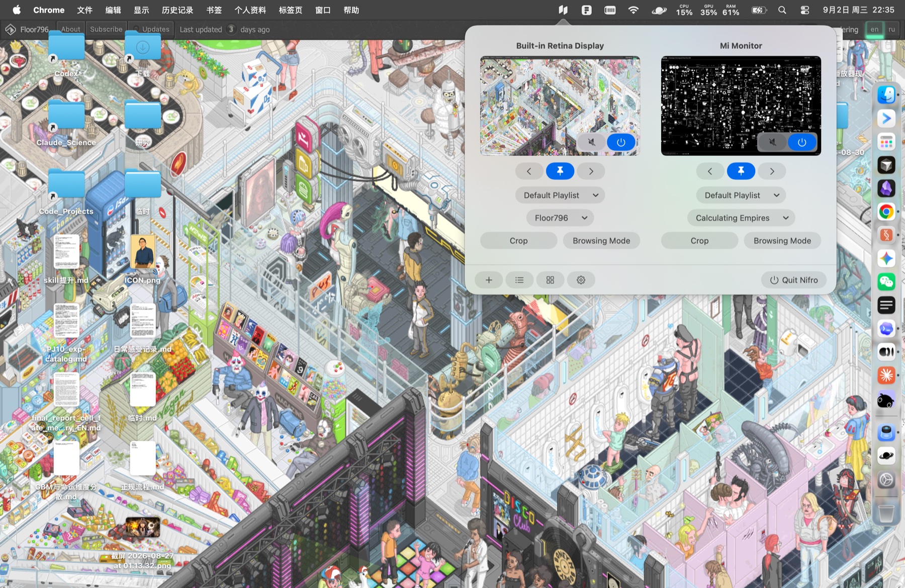
Task: Select ICON.png file on desktop
Action: 143,259
